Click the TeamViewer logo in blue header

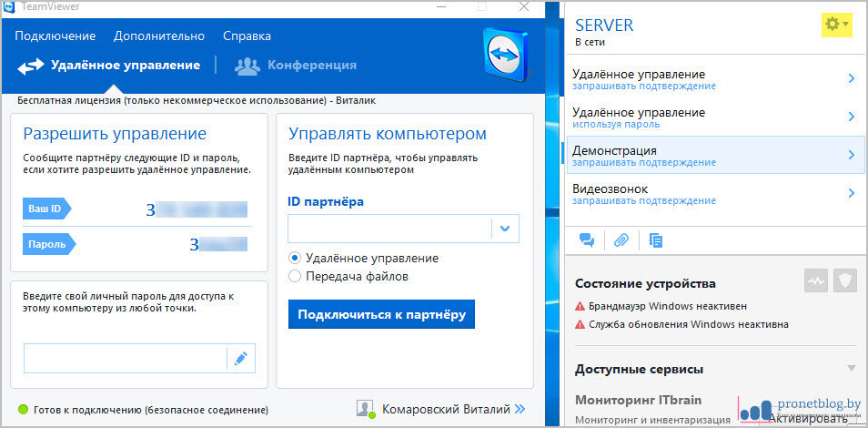click(507, 55)
